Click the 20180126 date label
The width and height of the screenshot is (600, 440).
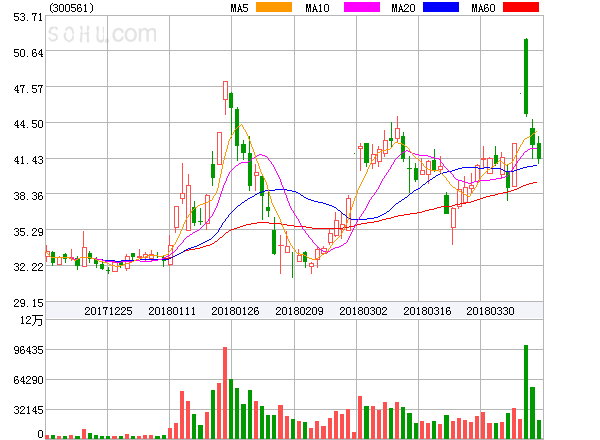[x=235, y=311]
